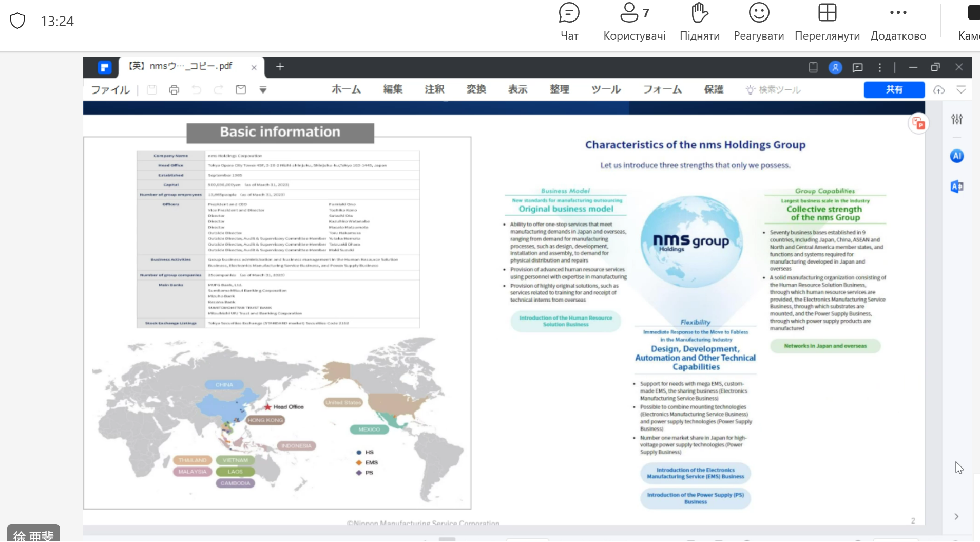Expand the quick access toolbar dropdown
The height and width of the screenshot is (542, 980).
(x=263, y=90)
